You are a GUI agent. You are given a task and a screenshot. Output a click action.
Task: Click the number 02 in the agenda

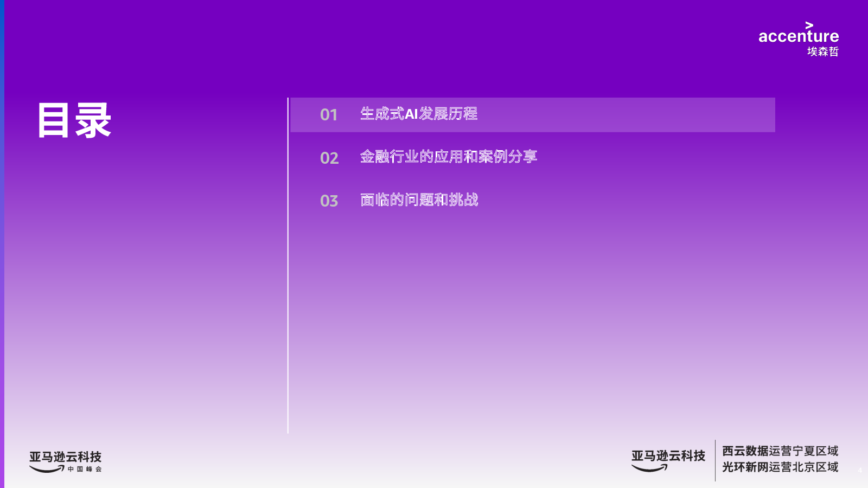pyautogui.click(x=329, y=158)
